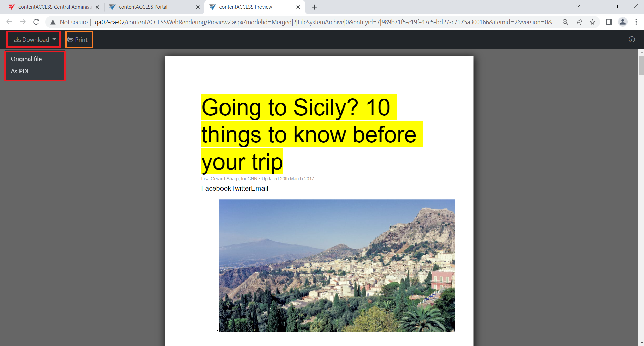
Task: Choose As PDF download option
Action: pyautogui.click(x=20, y=71)
